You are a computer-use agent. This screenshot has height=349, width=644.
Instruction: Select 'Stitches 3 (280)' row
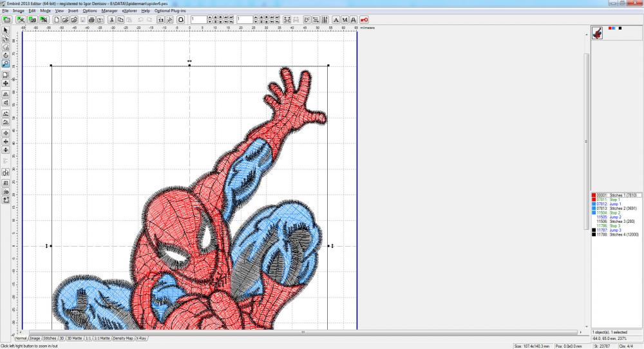click(x=616, y=222)
